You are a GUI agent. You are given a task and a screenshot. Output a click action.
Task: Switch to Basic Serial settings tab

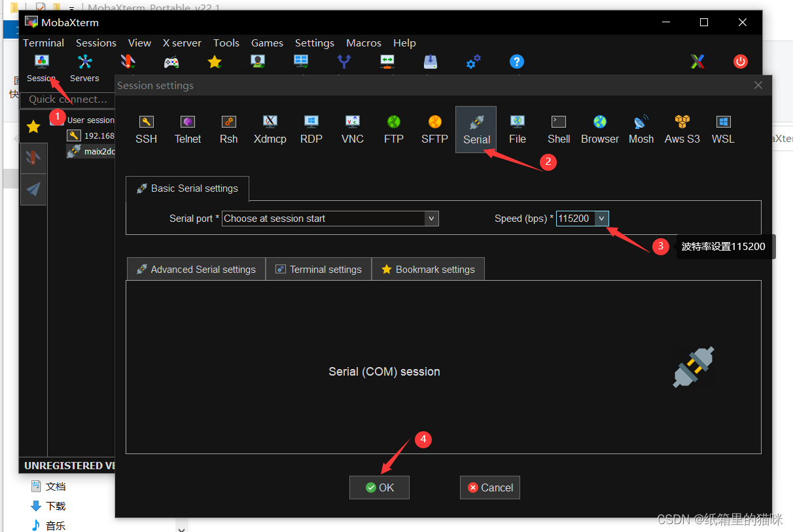187,188
